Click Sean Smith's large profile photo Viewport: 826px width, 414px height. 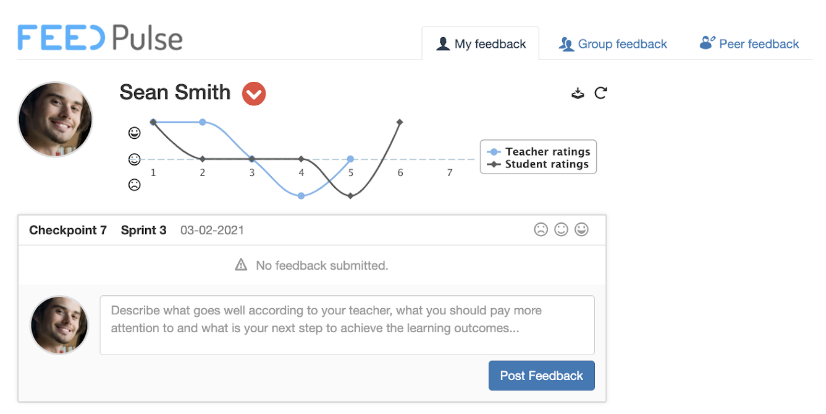pyautogui.click(x=55, y=119)
